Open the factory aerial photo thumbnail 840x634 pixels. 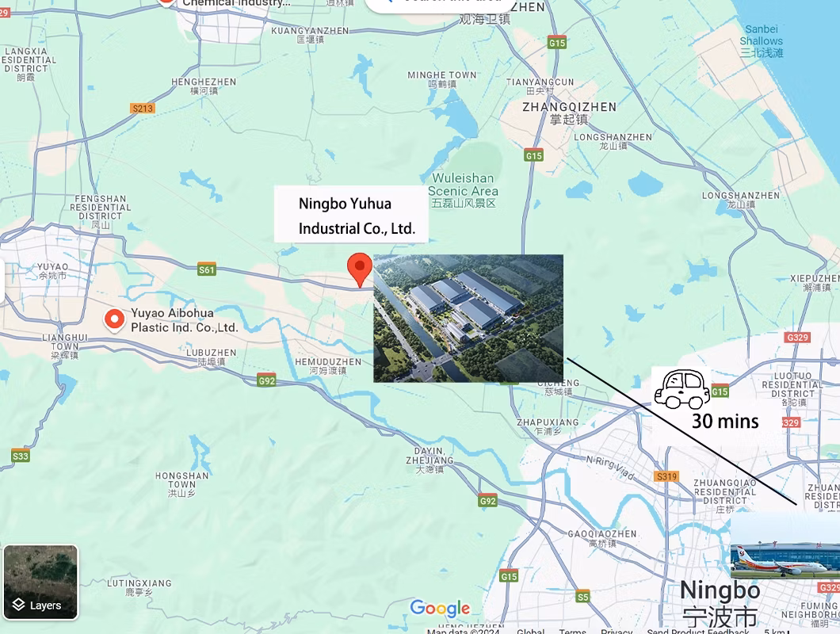[468, 319]
